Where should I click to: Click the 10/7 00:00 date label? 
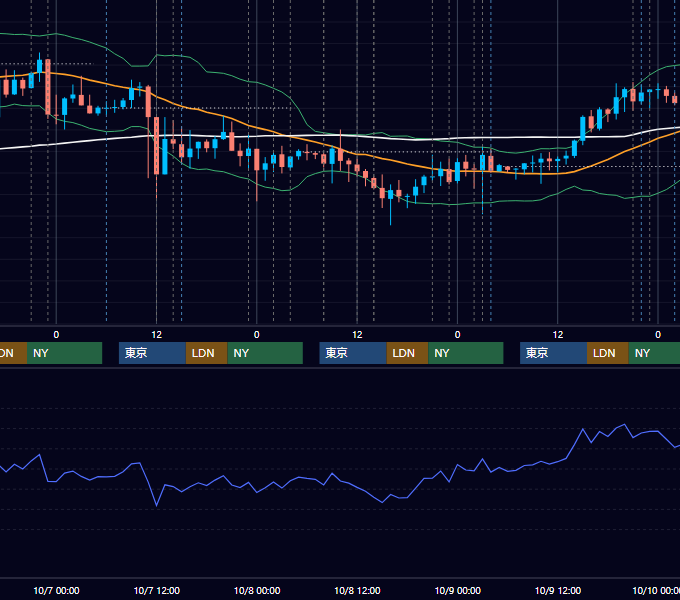[x=56, y=590]
